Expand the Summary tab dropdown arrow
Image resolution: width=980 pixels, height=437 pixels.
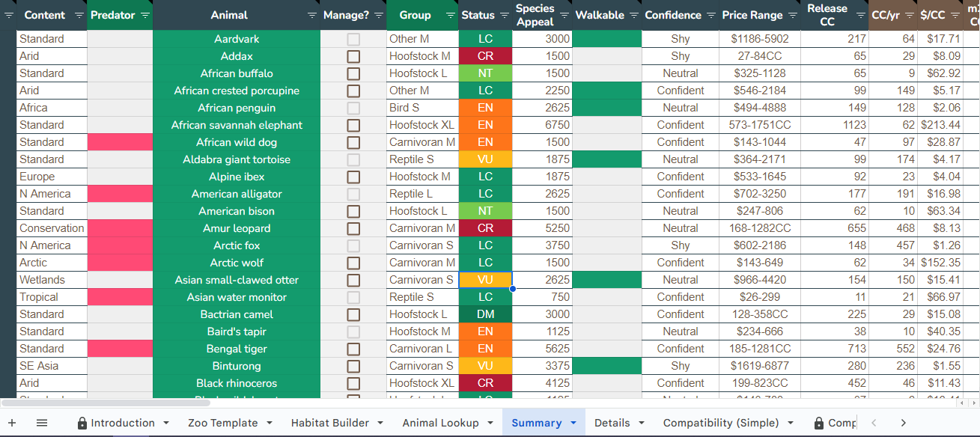pos(573,423)
